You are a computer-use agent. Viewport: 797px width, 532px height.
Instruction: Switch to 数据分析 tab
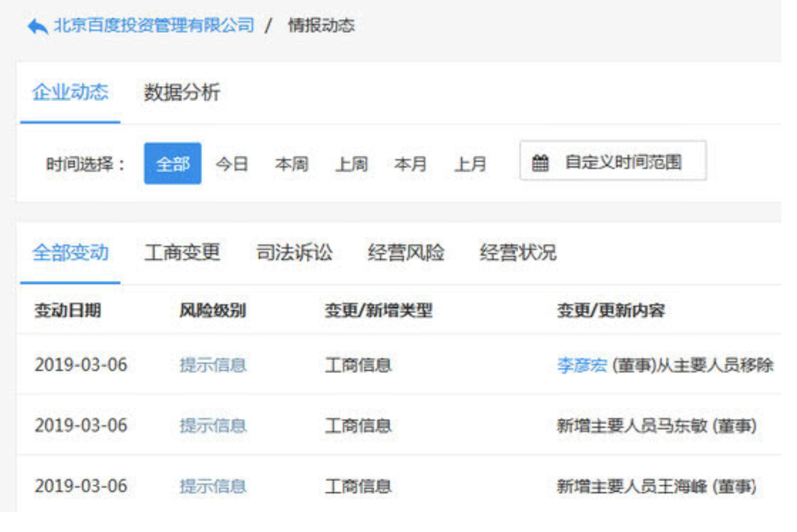pos(182,92)
